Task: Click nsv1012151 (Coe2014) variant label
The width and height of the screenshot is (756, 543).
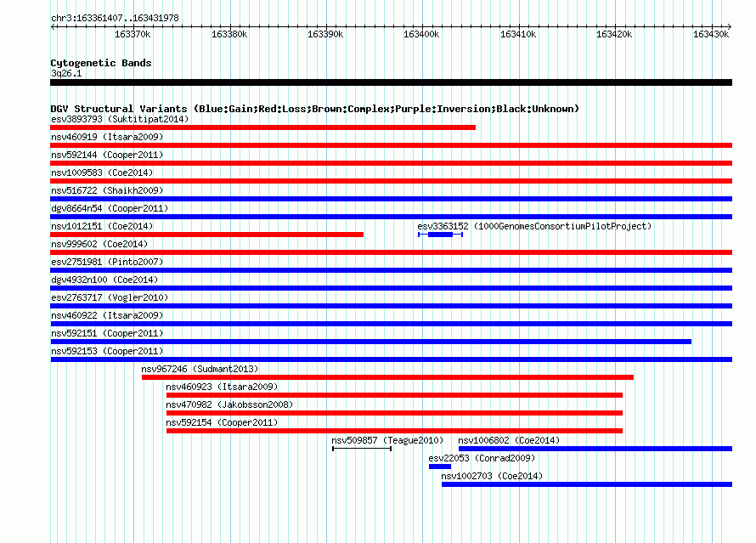Action: click(x=102, y=226)
